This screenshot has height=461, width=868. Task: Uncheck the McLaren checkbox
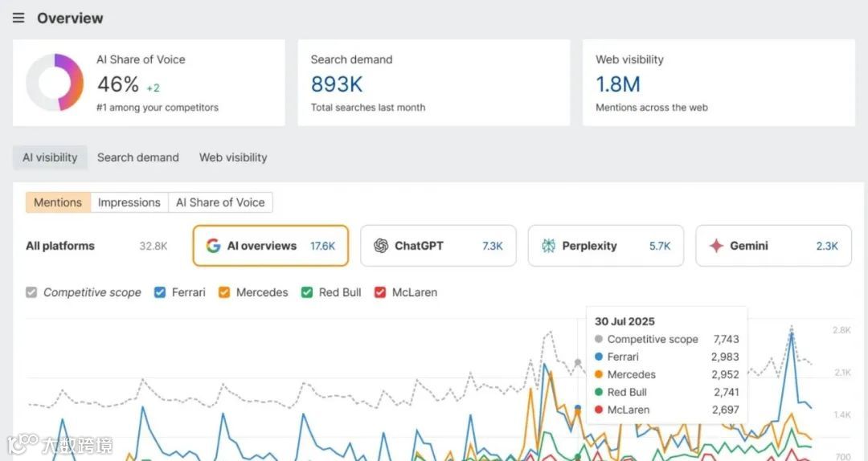[379, 292]
